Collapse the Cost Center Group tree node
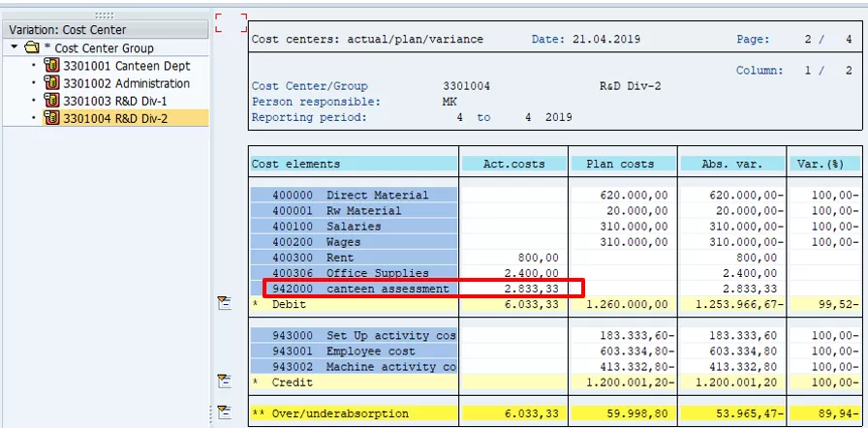 tap(15, 47)
